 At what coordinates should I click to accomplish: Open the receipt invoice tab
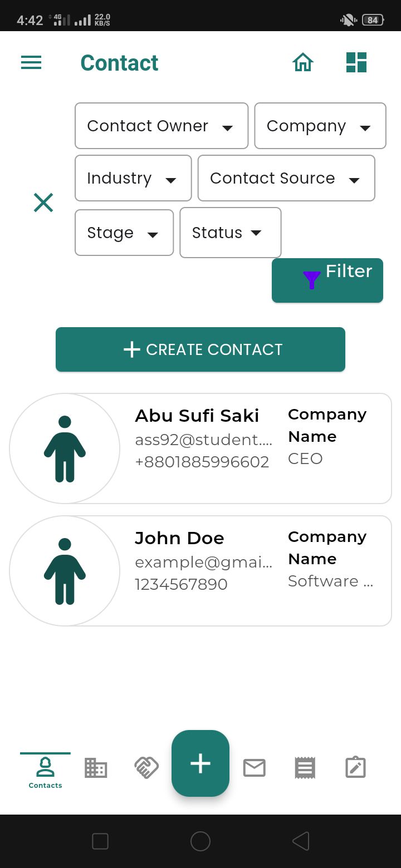tap(305, 768)
